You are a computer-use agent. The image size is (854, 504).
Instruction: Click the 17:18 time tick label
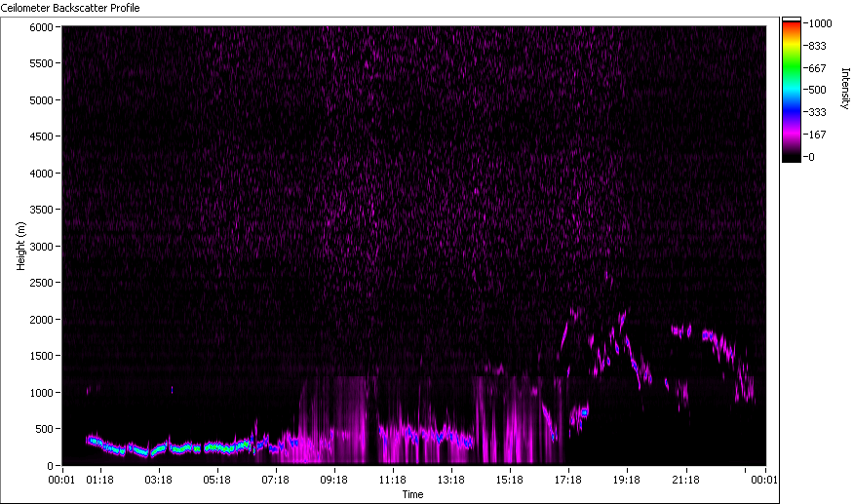coord(568,480)
